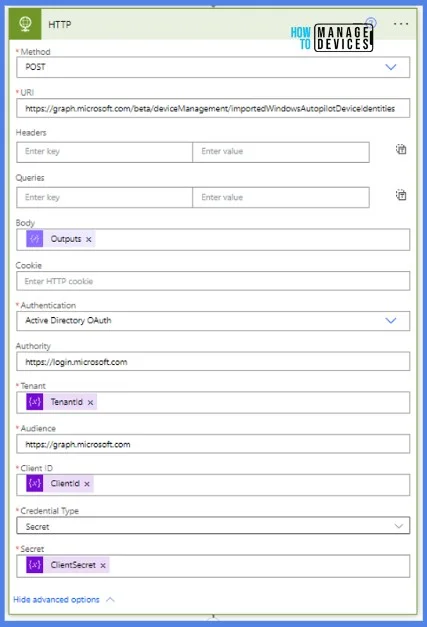Click Hide advanced options link
This screenshot has width=427, height=627.
[56, 599]
